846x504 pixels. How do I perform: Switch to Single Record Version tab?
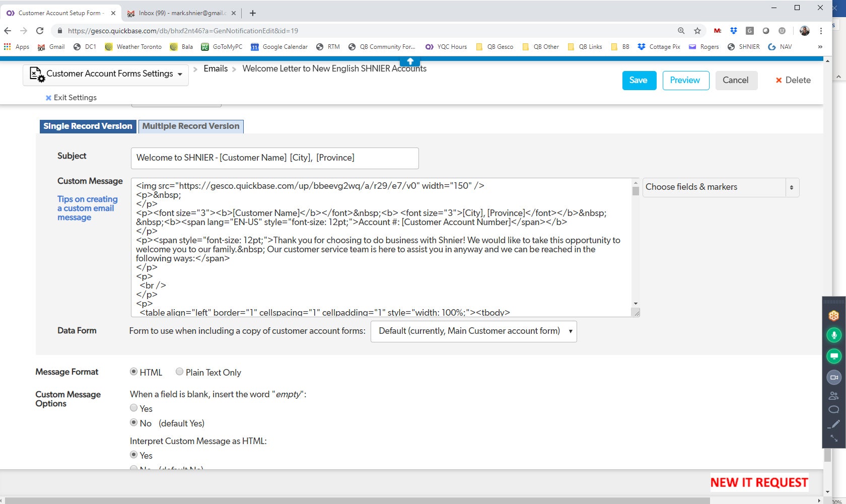point(88,126)
